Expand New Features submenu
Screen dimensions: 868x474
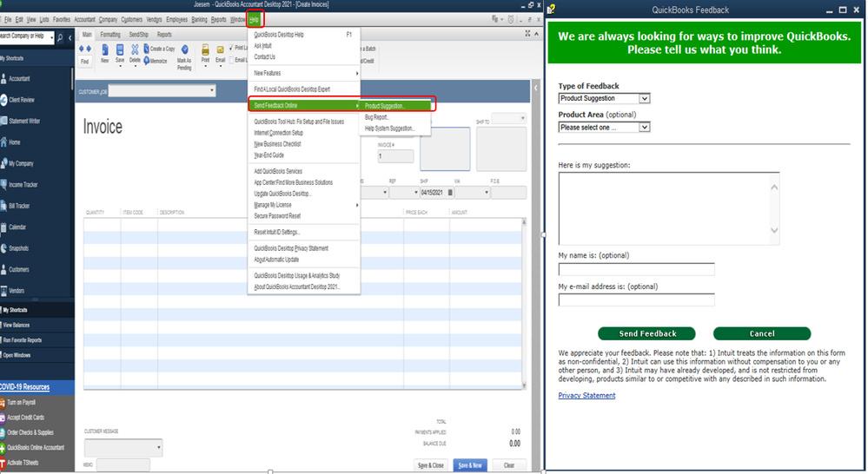pyautogui.click(x=303, y=73)
